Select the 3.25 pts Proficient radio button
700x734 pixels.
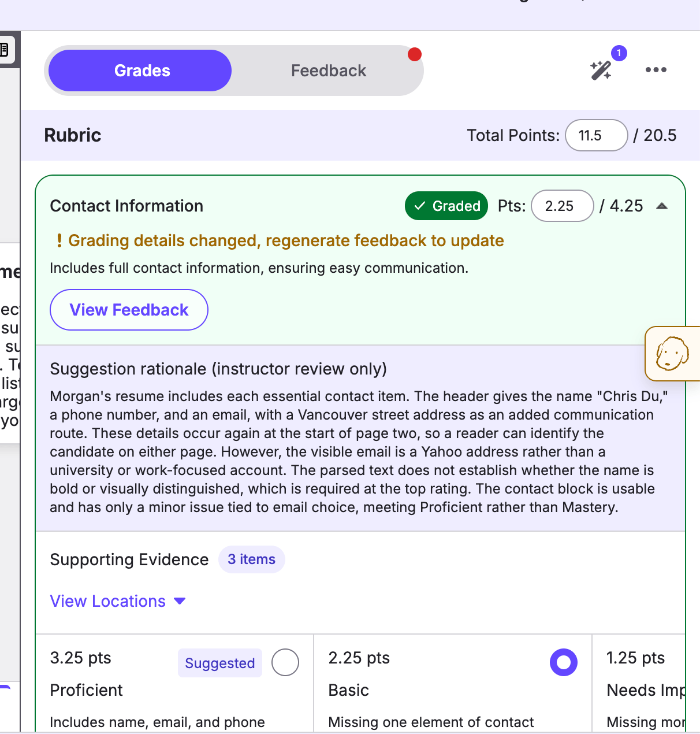[285, 662]
